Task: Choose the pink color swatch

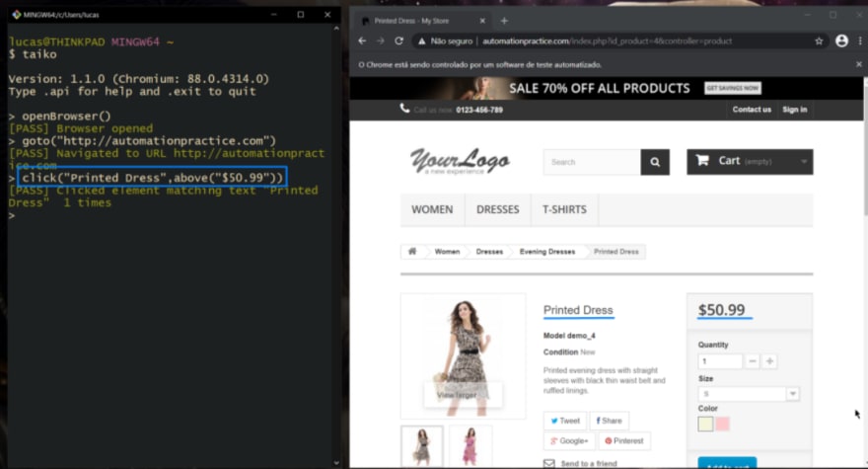Action: (x=722, y=425)
